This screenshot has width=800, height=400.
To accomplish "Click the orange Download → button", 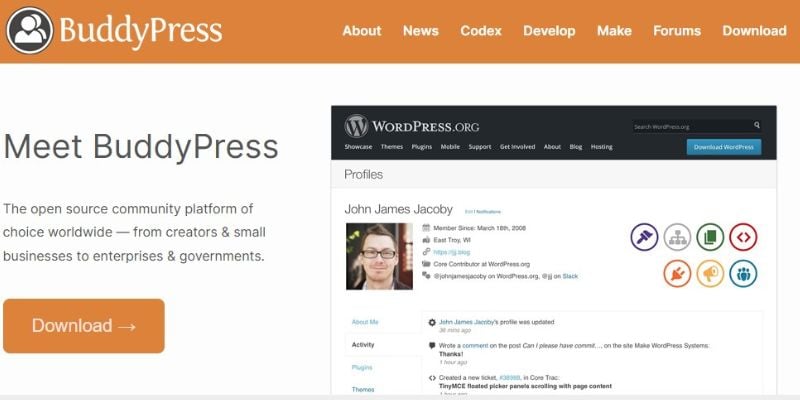I will pos(84,326).
